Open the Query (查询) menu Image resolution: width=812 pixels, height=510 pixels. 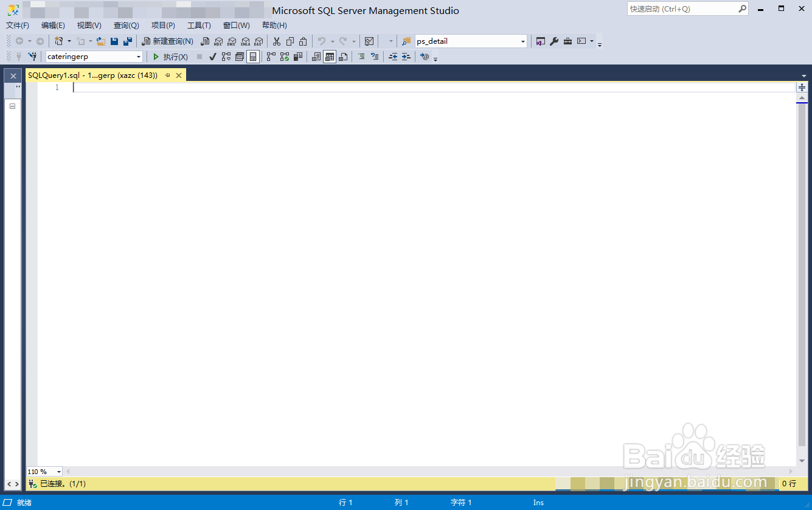(x=126, y=26)
